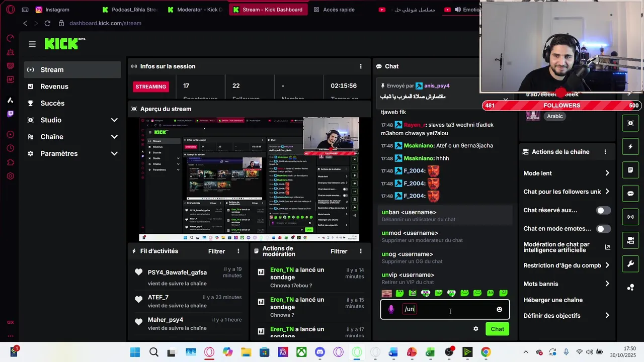Click username Msakniano in 'hhhh' chat message

point(419,158)
